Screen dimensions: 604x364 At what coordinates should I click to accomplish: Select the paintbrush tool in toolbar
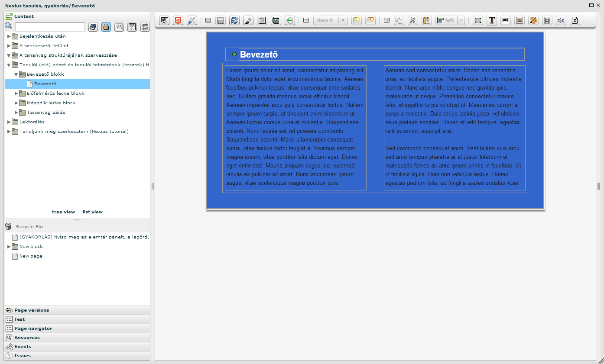(x=248, y=20)
